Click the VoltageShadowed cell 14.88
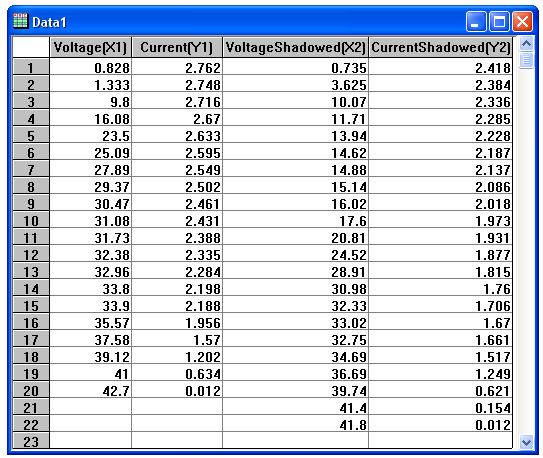This screenshot has width=543, height=458. click(x=295, y=169)
